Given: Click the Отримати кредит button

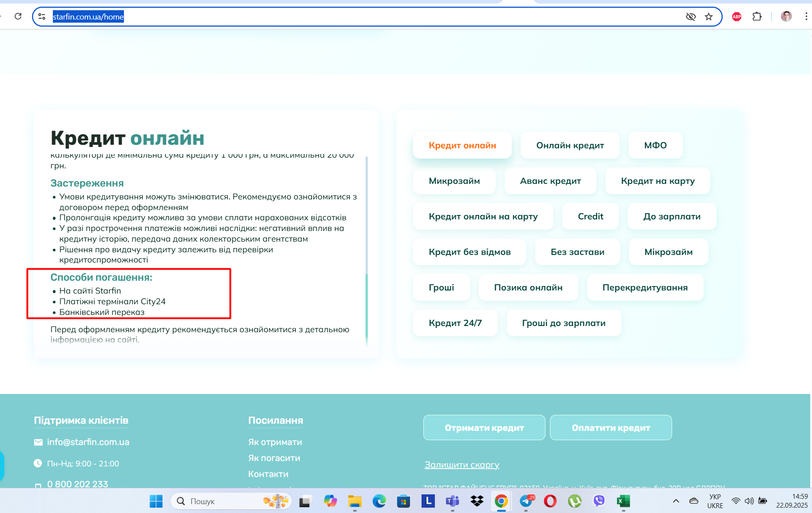Looking at the screenshot, I should 484,428.
